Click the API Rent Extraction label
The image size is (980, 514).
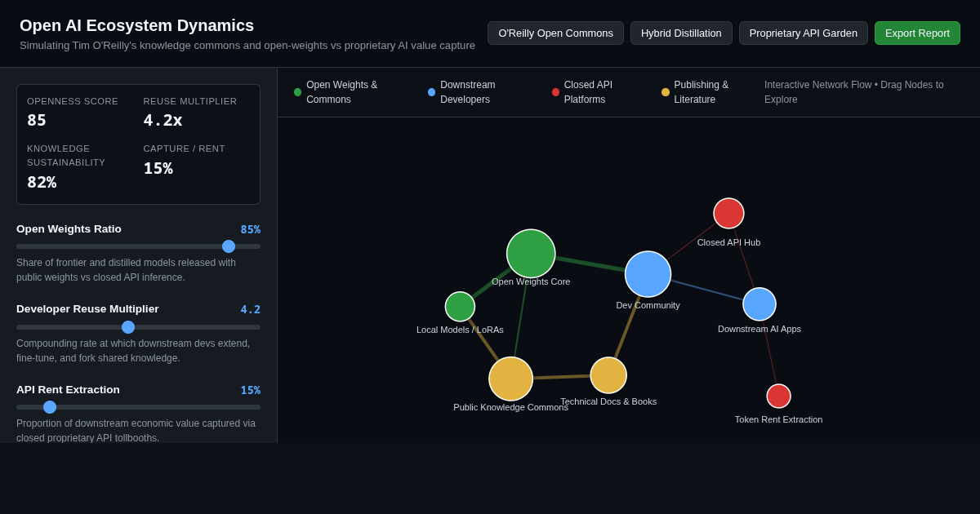click(x=68, y=390)
